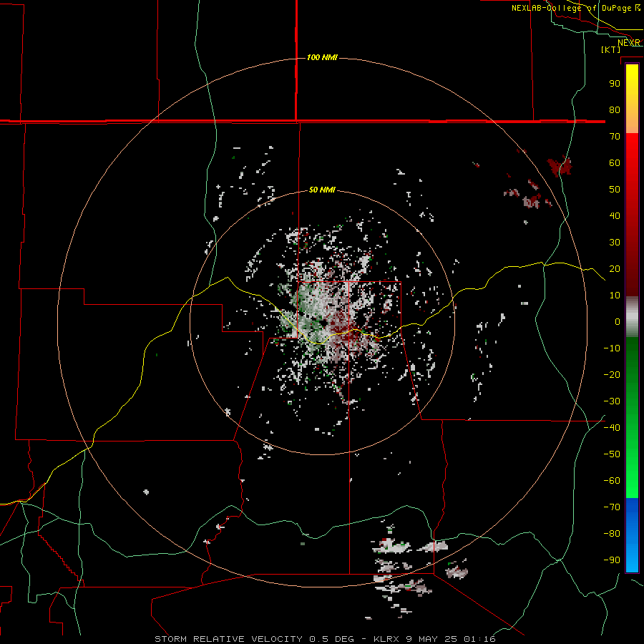Viewport: 644px width, 644px height.
Task: Click the -50 value on velocity scale
Action: [612, 454]
